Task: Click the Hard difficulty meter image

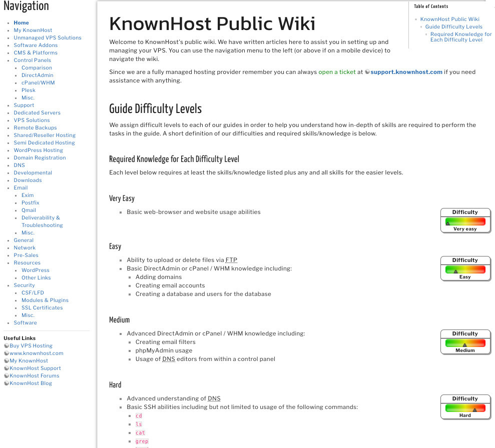Action: click(465, 406)
